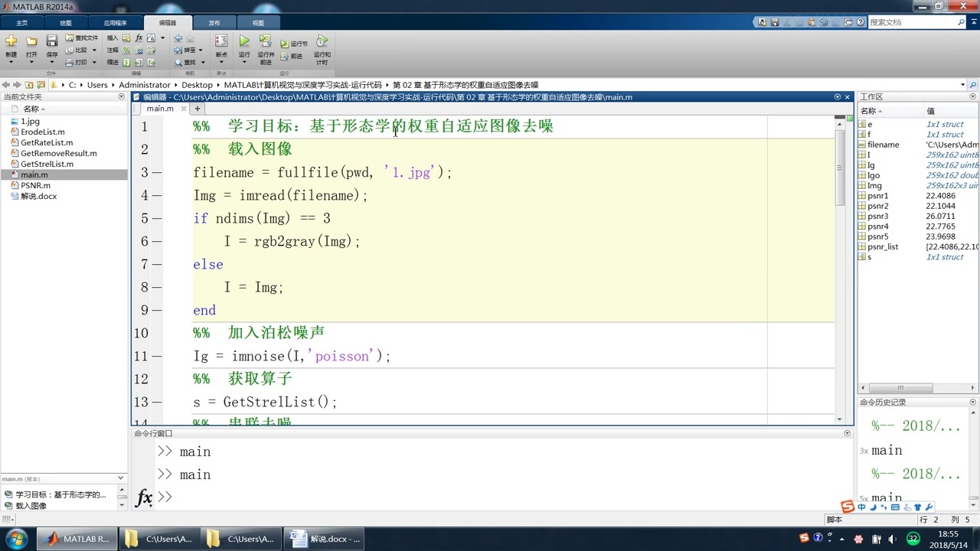Select GetRemoveResult.m in the file list
This screenshot has width=980, height=551.
pos(59,153)
